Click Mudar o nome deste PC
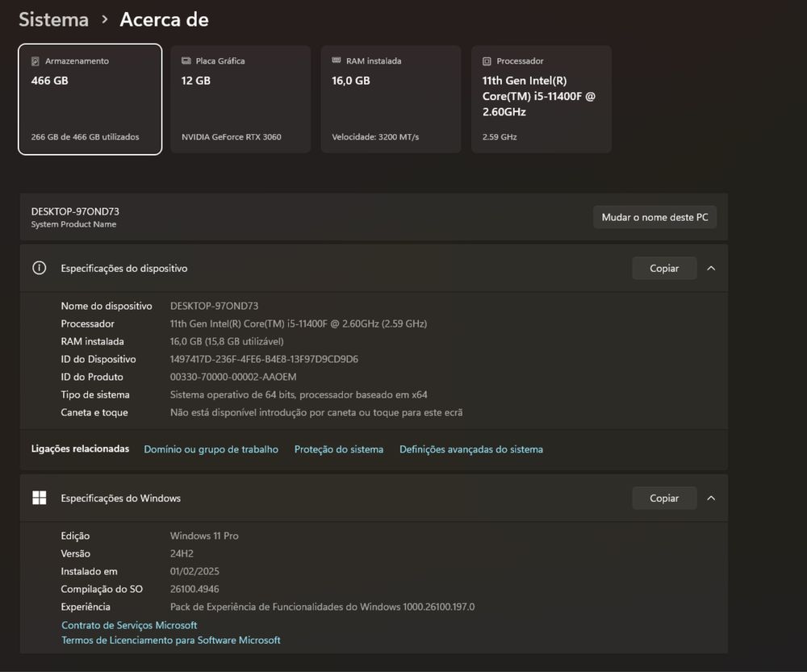Image resolution: width=807 pixels, height=672 pixels. coord(654,217)
